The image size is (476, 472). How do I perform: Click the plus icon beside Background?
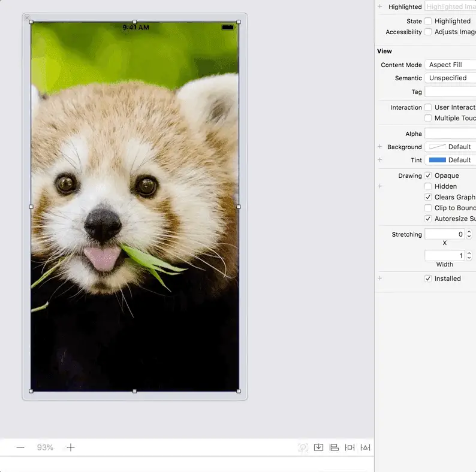tap(379, 147)
